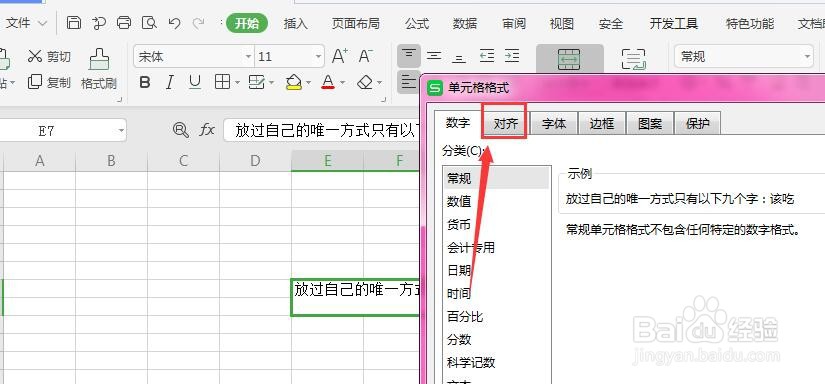Open the font size 11 dropdown

pos(318,56)
